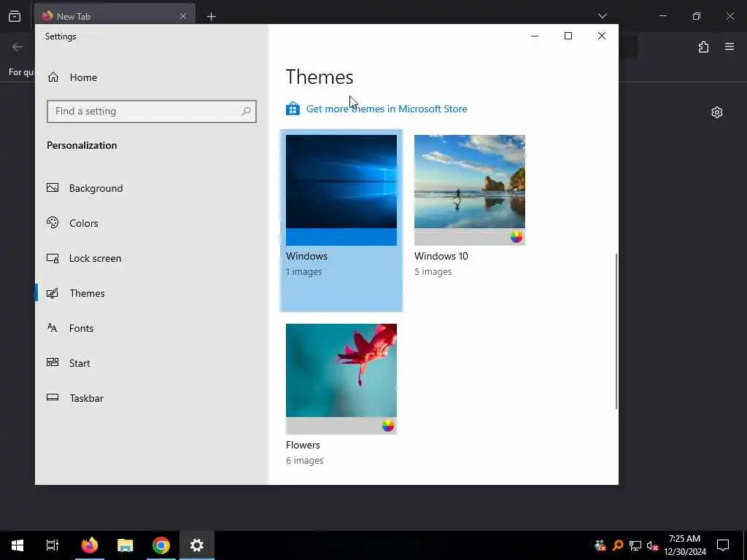This screenshot has width=747, height=560.
Task: Open the notification center icon
Action: [723, 545]
